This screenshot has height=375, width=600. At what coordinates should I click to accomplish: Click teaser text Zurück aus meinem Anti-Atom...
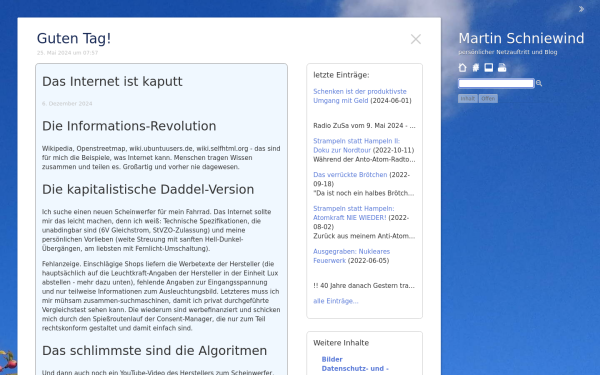(x=364, y=236)
